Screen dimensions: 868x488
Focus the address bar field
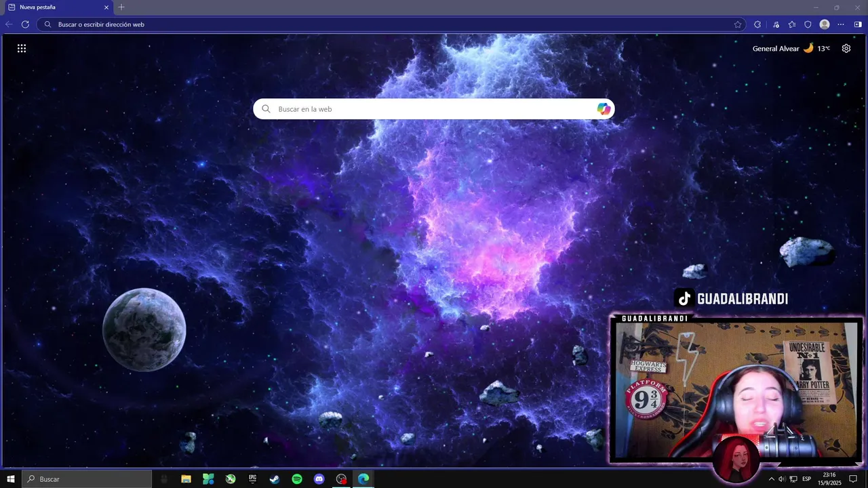point(391,24)
